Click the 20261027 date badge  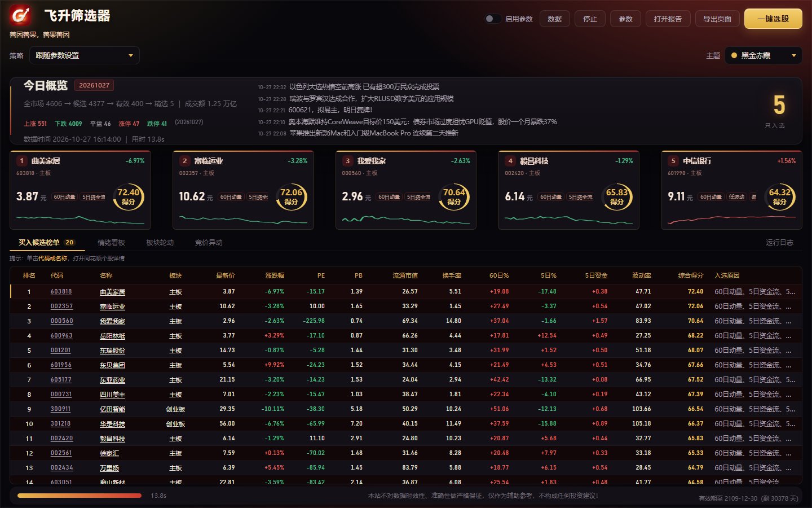pos(94,85)
